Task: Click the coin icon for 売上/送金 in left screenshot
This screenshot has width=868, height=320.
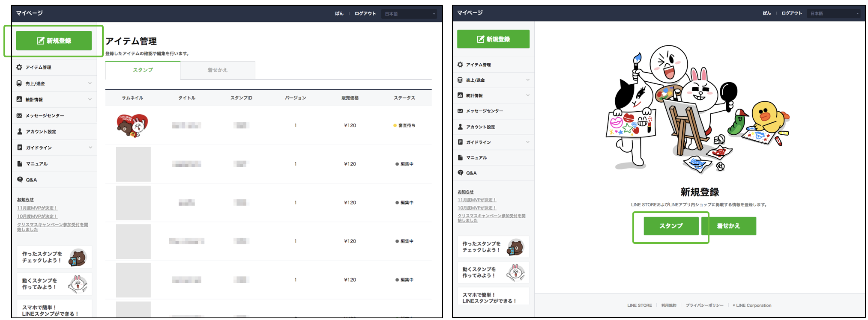Action: tap(19, 83)
